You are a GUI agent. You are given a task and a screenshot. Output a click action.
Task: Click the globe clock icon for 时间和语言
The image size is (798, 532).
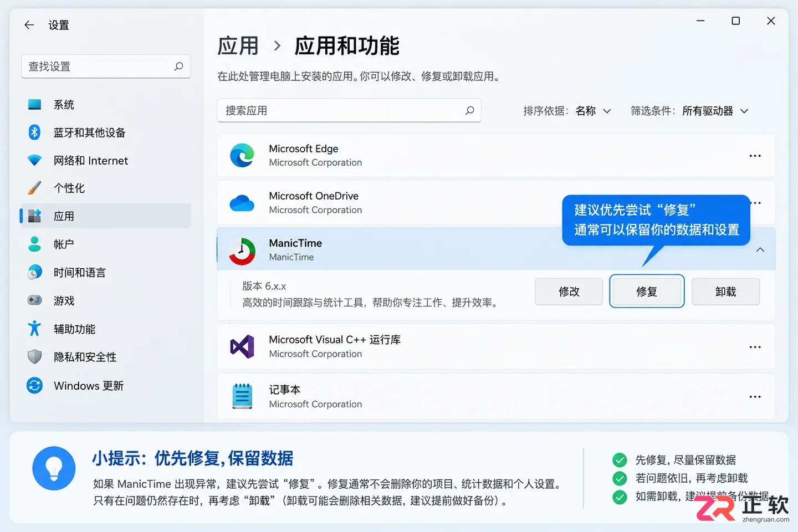click(34, 272)
